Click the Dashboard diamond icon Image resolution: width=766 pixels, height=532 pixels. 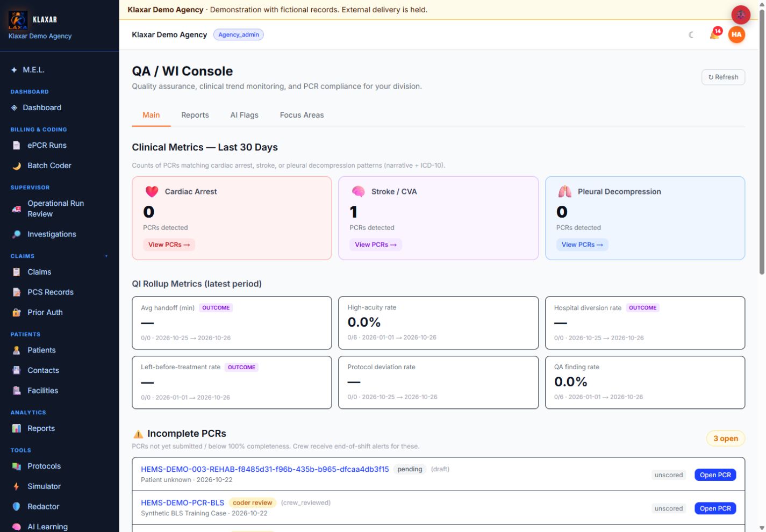pyautogui.click(x=14, y=107)
